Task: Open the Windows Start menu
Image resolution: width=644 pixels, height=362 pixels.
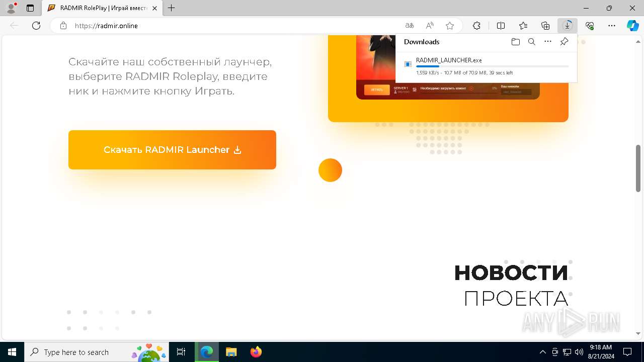Action: (x=12, y=352)
